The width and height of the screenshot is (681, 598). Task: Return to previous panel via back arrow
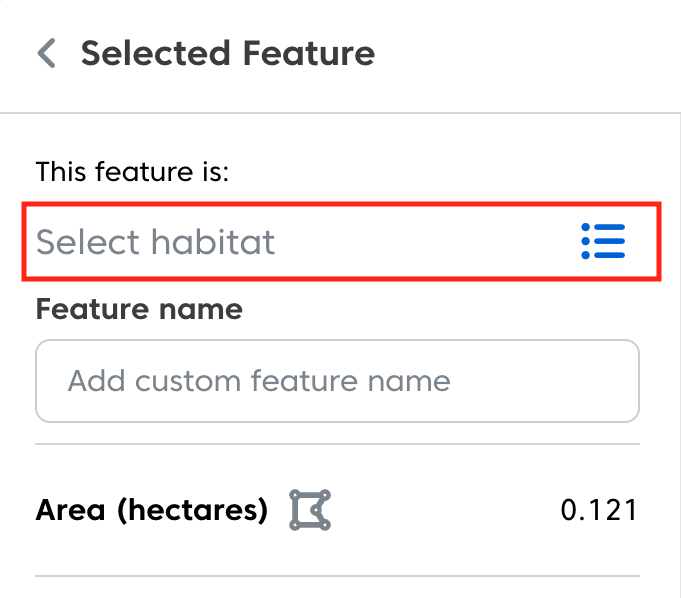(46, 53)
